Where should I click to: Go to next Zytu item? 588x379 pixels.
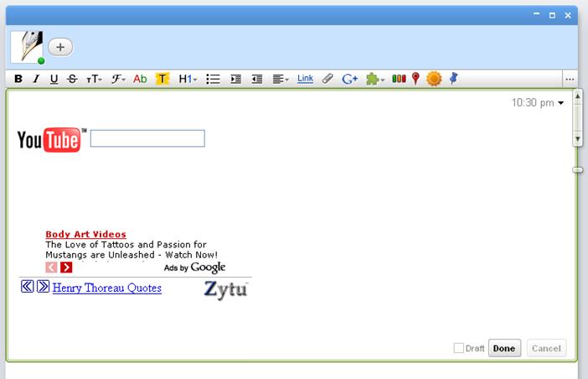point(43,286)
